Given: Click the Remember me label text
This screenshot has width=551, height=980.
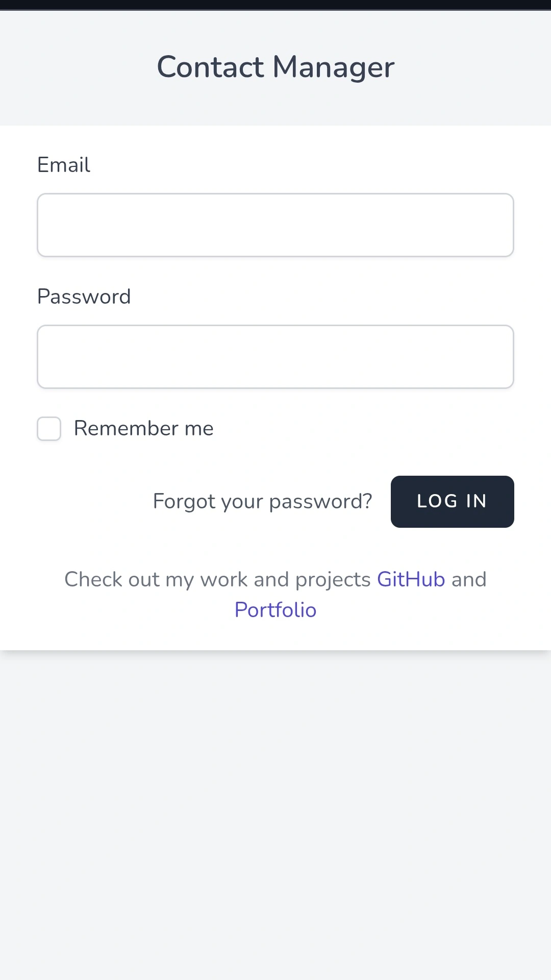Looking at the screenshot, I should pyautogui.click(x=143, y=429).
